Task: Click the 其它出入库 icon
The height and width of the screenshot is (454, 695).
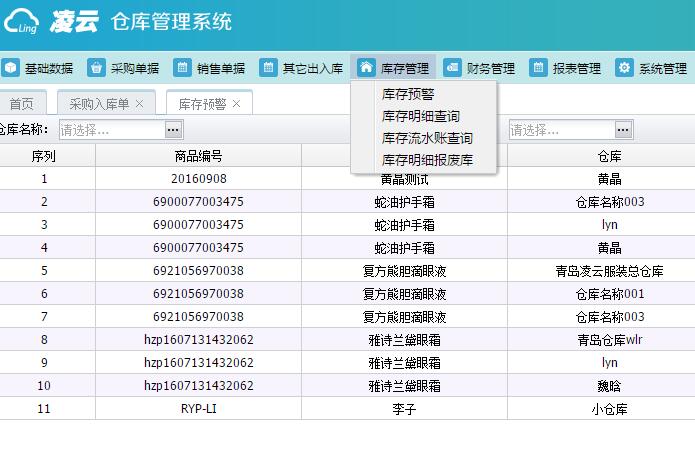Action: click(x=269, y=68)
